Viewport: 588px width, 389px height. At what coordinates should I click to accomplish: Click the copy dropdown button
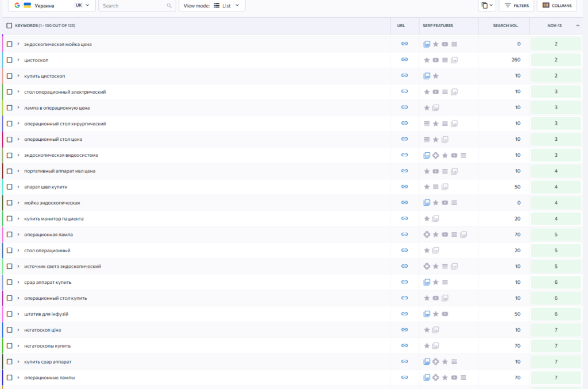(487, 5)
